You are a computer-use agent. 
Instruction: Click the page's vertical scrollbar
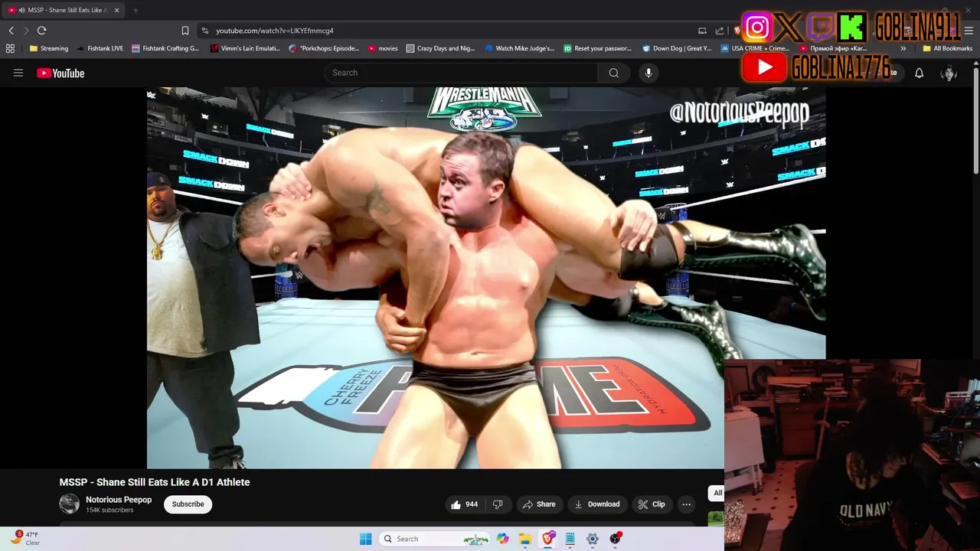click(975, 122)
